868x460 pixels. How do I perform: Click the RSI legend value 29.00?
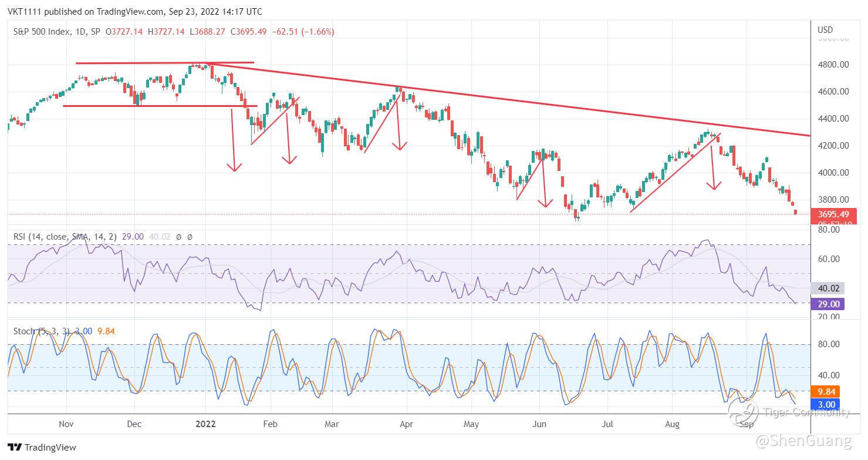click(x=133, y=237)
